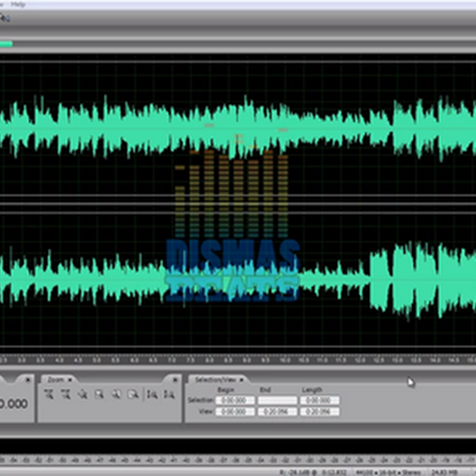Click the Zoom In Horizontally icon

[49, 393]
